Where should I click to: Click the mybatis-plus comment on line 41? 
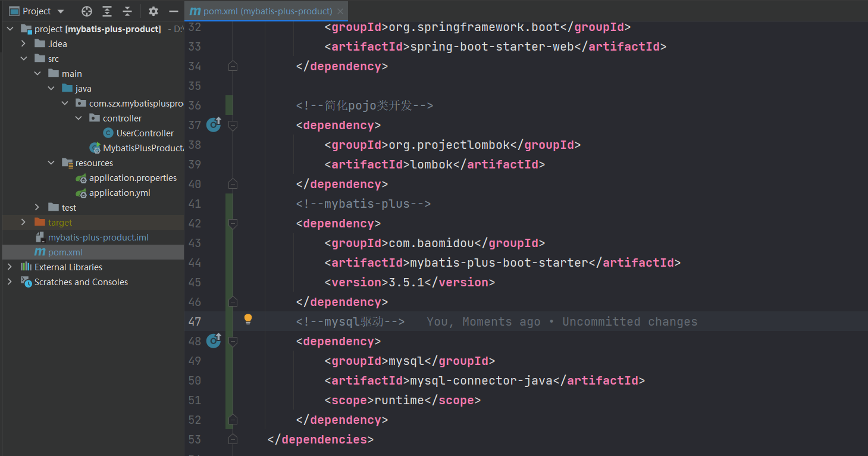[x=364, y=204]
